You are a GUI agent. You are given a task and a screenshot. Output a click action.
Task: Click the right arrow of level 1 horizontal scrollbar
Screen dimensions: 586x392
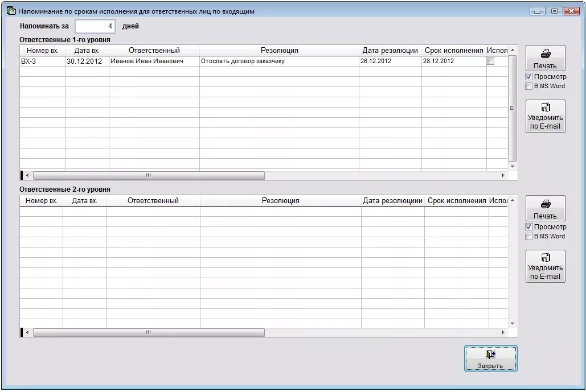pos(503,175)
